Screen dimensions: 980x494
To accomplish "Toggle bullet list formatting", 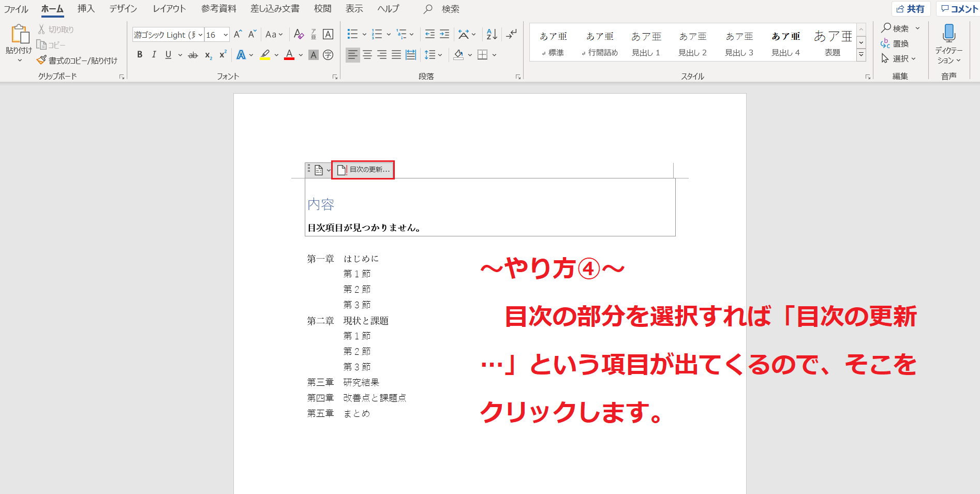I will tap(352, 35).
